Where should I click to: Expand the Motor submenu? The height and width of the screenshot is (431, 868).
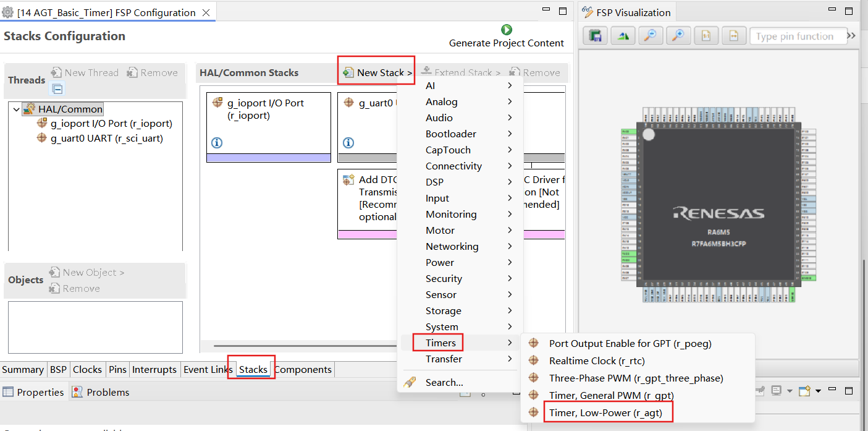(x=510, y=230)
